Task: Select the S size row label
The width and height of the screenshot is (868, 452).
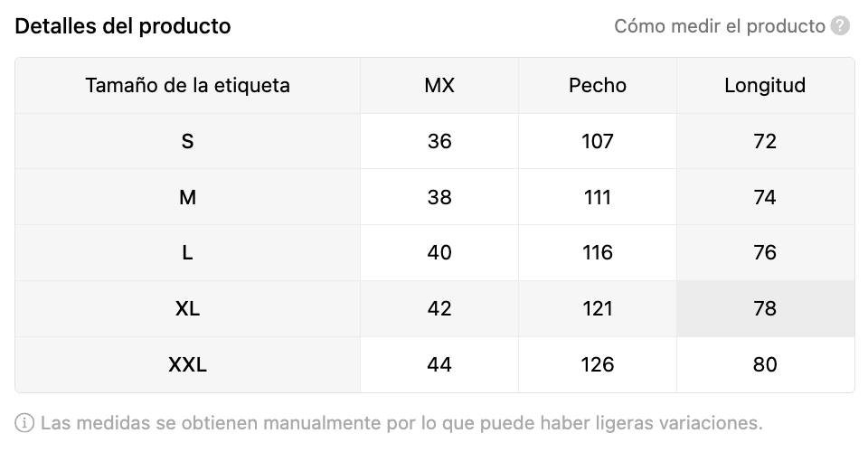Action: point(188,142)
